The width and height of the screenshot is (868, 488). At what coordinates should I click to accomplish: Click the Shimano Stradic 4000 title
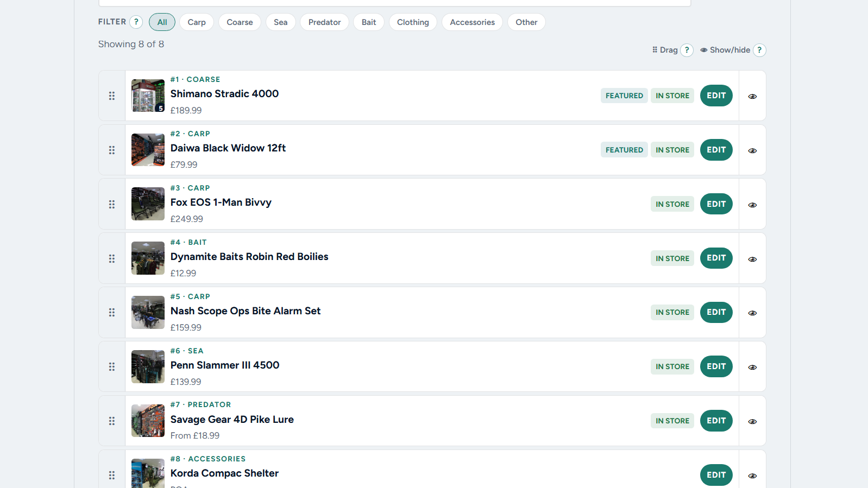coord(224,94)
